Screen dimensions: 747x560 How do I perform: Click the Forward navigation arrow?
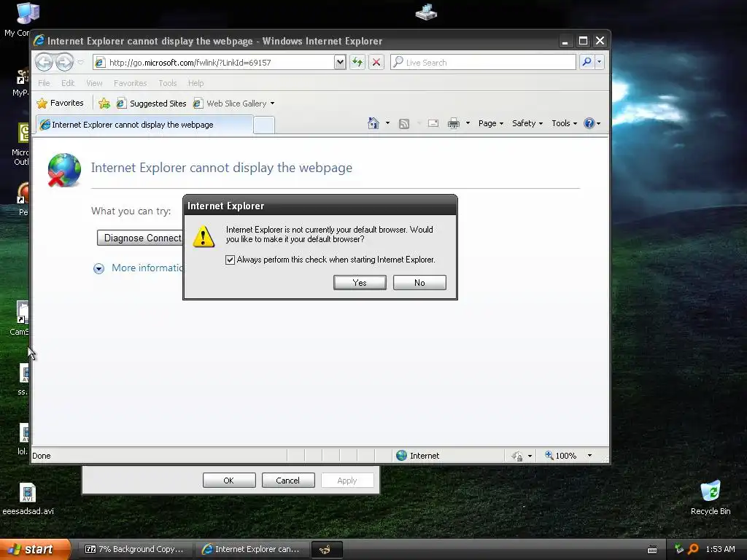(64, 62)
